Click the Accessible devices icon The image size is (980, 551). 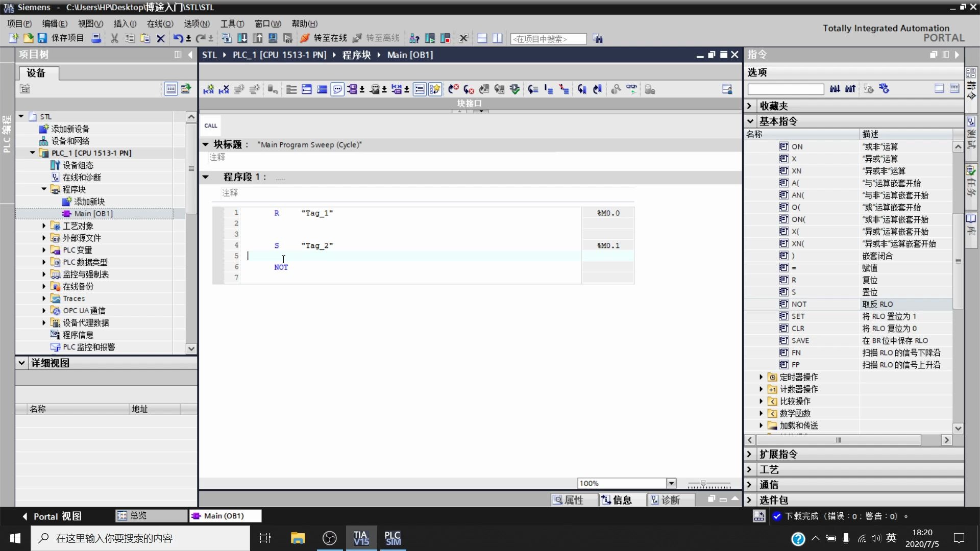[x=414, y=38]
